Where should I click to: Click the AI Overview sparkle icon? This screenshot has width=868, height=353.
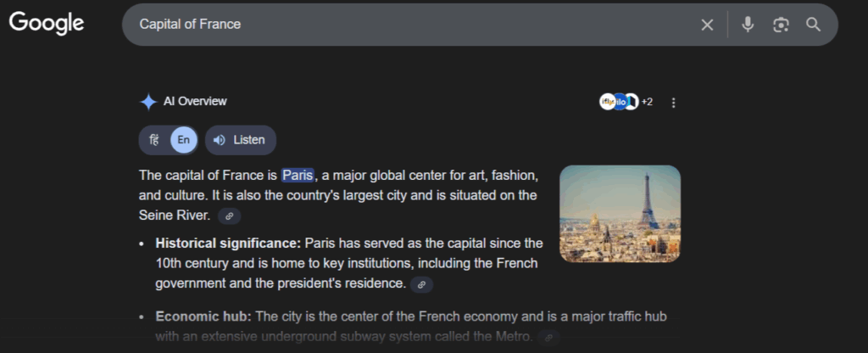click(x=148, y=102)
